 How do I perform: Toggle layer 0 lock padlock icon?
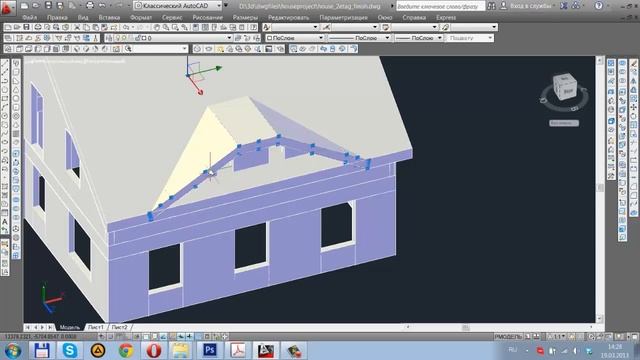[x=137, y=38]
